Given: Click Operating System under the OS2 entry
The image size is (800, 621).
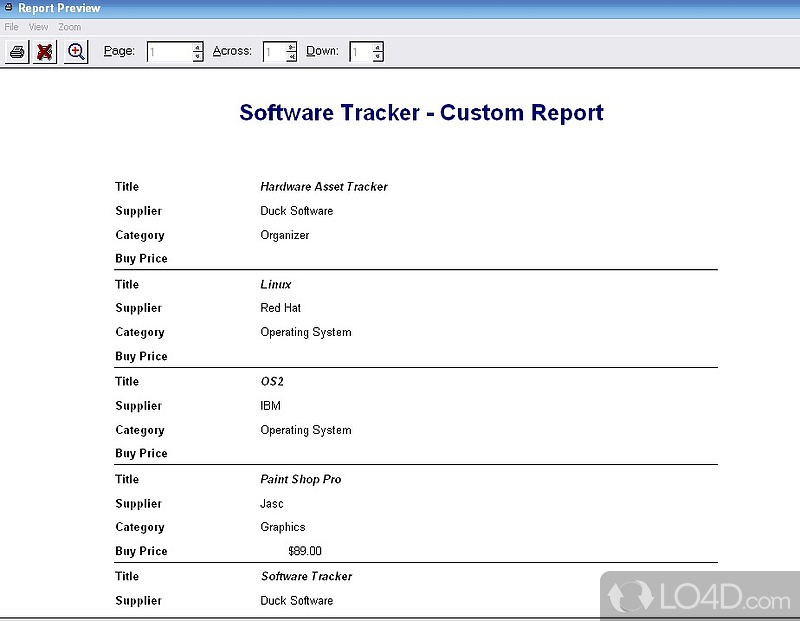Looking at the screenshot, I should click(x=306, y=430).
